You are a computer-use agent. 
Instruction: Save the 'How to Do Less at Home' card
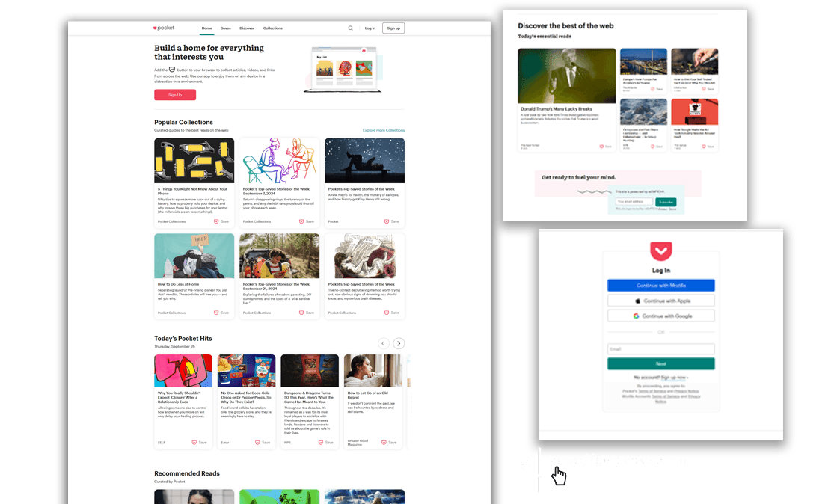(221, 313)
